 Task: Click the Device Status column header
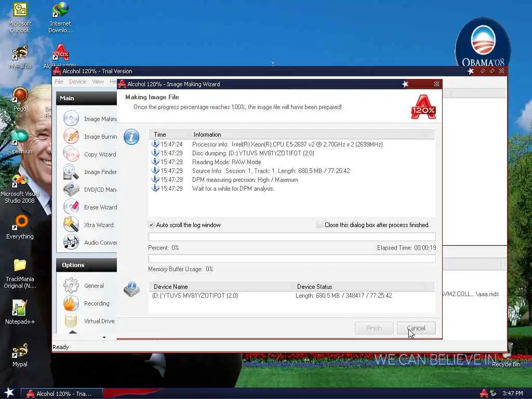click(x=364, y=287)
